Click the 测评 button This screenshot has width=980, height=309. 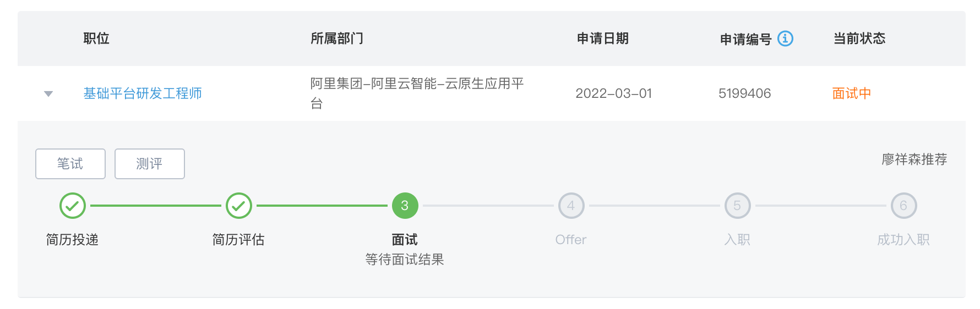(x=150, y=164)
